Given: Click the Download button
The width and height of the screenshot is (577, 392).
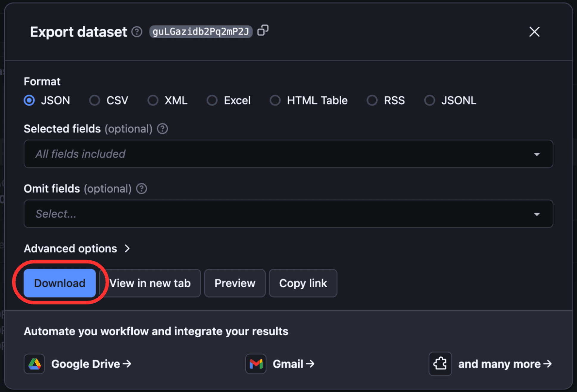Looking at the screenshot, I should (x=60, y=283).
